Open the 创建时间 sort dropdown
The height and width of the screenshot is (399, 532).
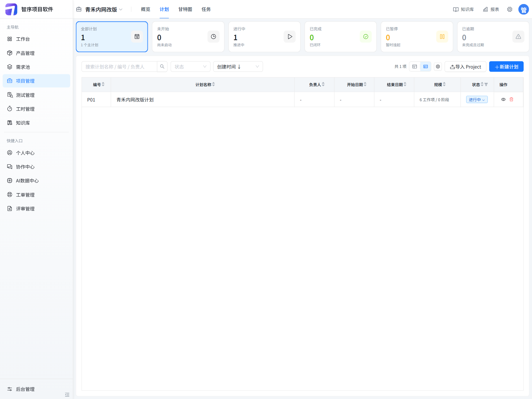coord(238,67)
